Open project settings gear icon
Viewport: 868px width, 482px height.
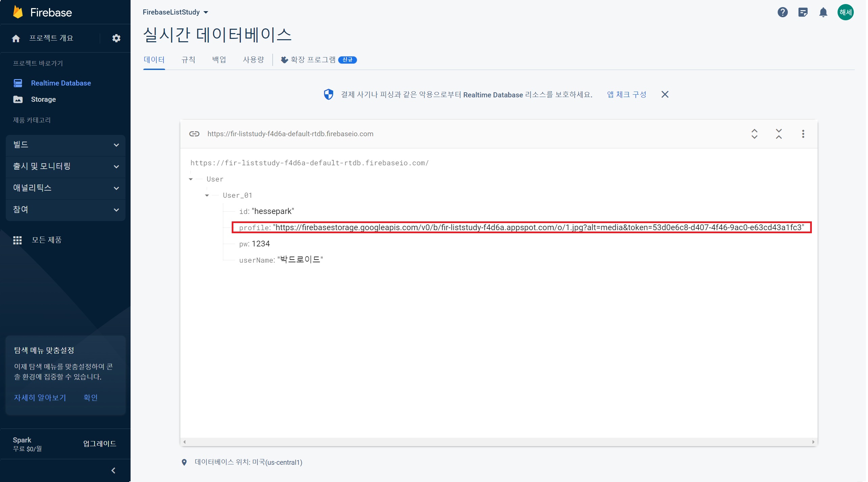[116, 38]
